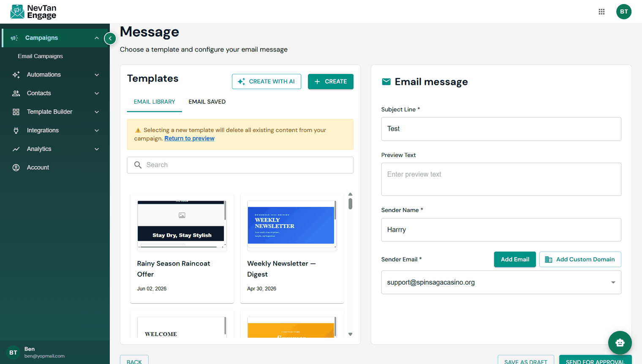This screenshot has height=364, width=642.
Task: Expand the Template Builder chevron
Action: click(x=97, y=112)
